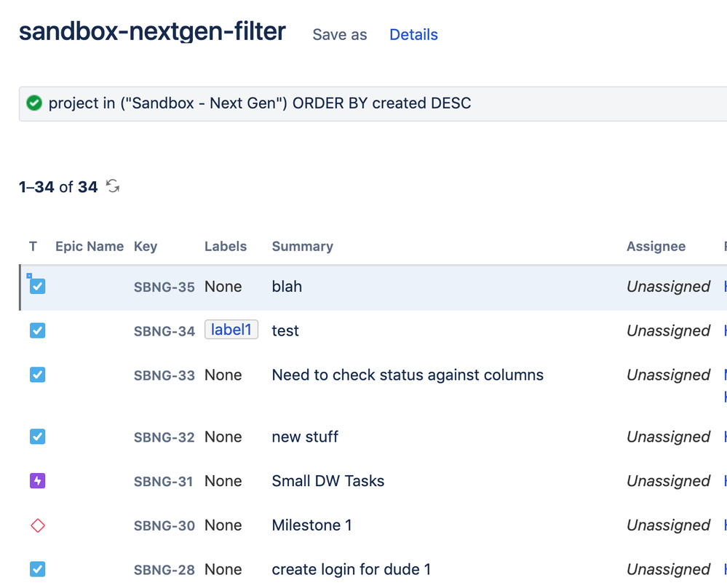Click the task type icon for SBNG-28
Screen dimensions: 727x588
(x=38, y=570)
